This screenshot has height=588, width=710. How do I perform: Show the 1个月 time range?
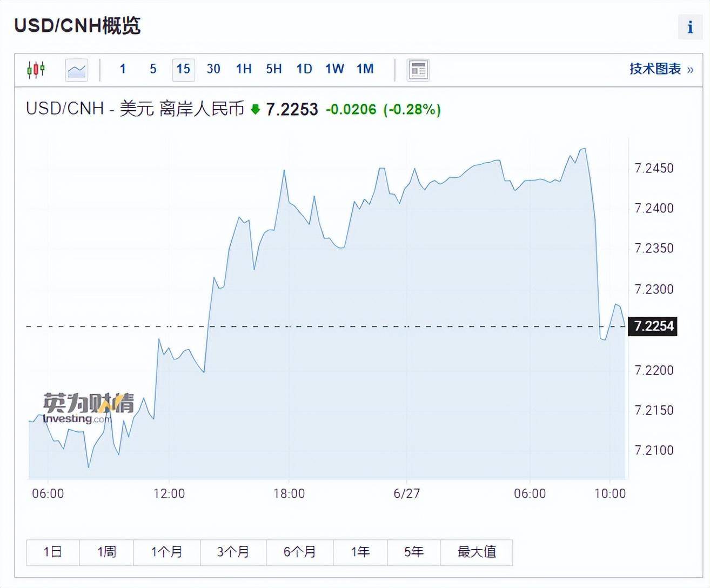166,552
